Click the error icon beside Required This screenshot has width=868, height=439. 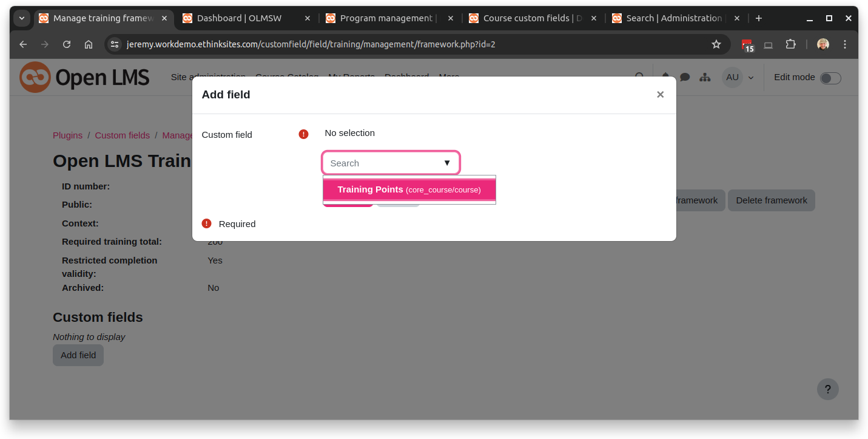tap(206, 223)
